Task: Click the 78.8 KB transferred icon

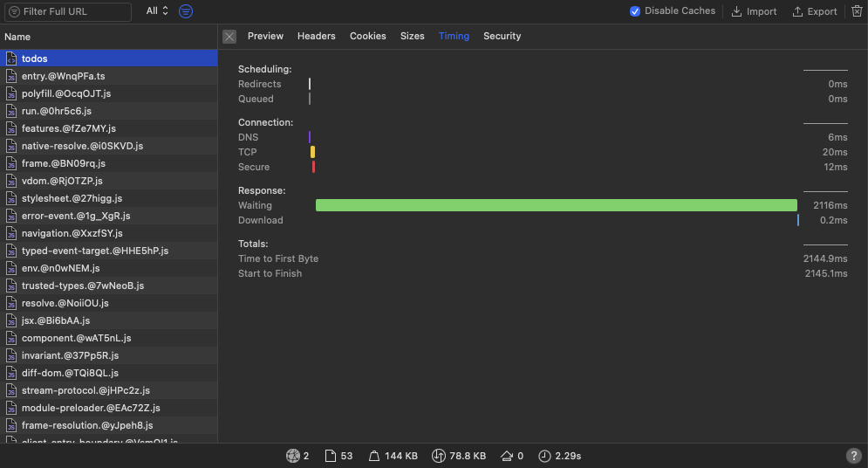Action: [439, 456]
